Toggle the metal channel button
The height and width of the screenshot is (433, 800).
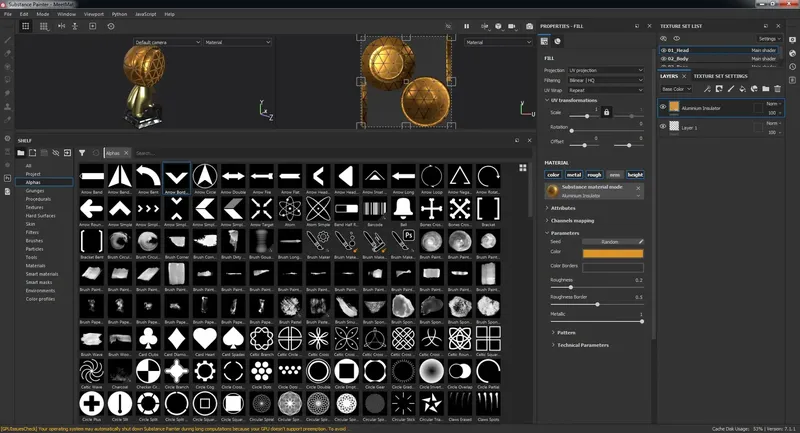tap(573, 174)
